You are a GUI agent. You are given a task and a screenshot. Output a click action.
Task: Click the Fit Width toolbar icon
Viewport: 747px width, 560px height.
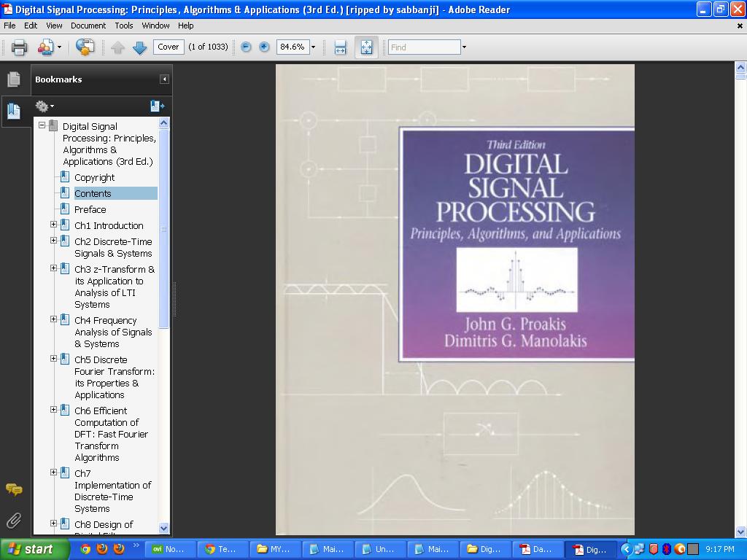[x=341, y=46]
